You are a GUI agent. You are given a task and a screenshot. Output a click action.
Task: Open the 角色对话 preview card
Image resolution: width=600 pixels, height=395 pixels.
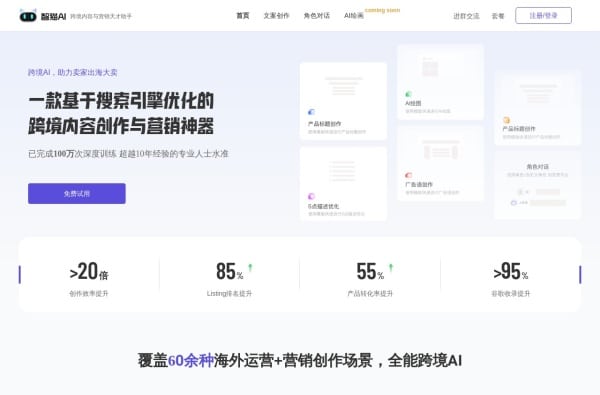538,185
